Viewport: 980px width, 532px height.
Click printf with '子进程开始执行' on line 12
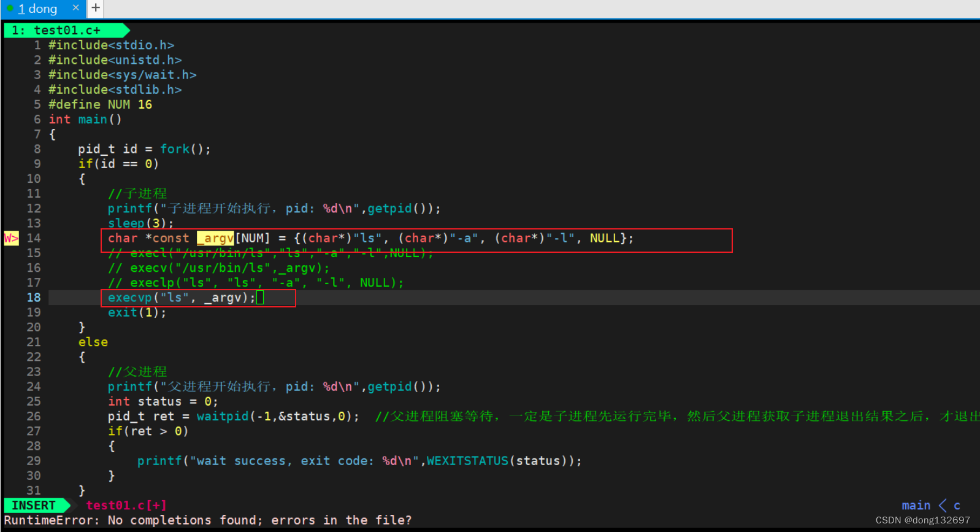pyautogui.click(x=274, y=209)
